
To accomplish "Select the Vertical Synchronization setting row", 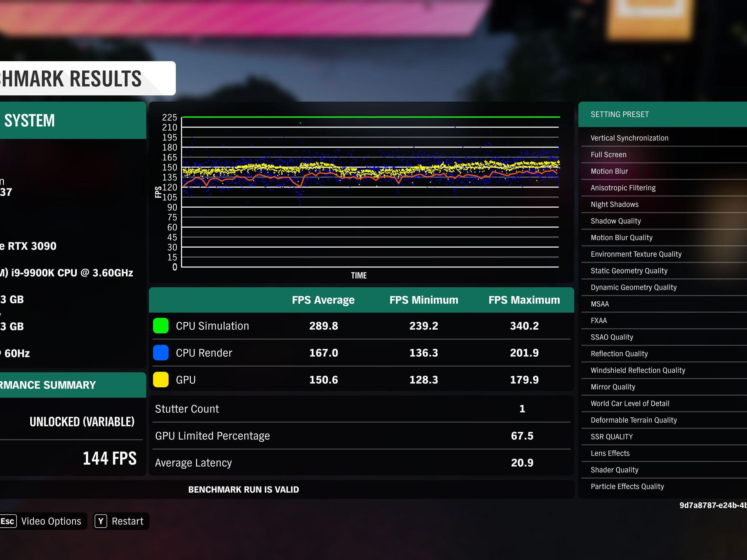I will [x=629, y=138].
